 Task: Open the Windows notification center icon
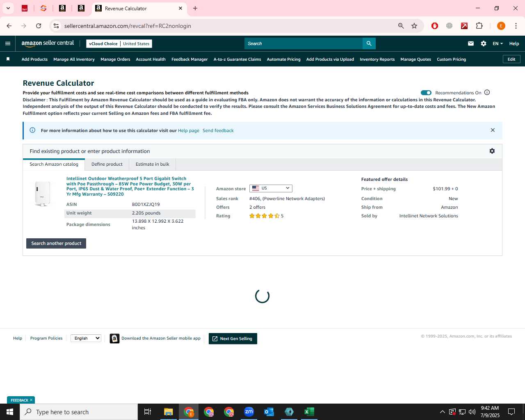[511, 412]
